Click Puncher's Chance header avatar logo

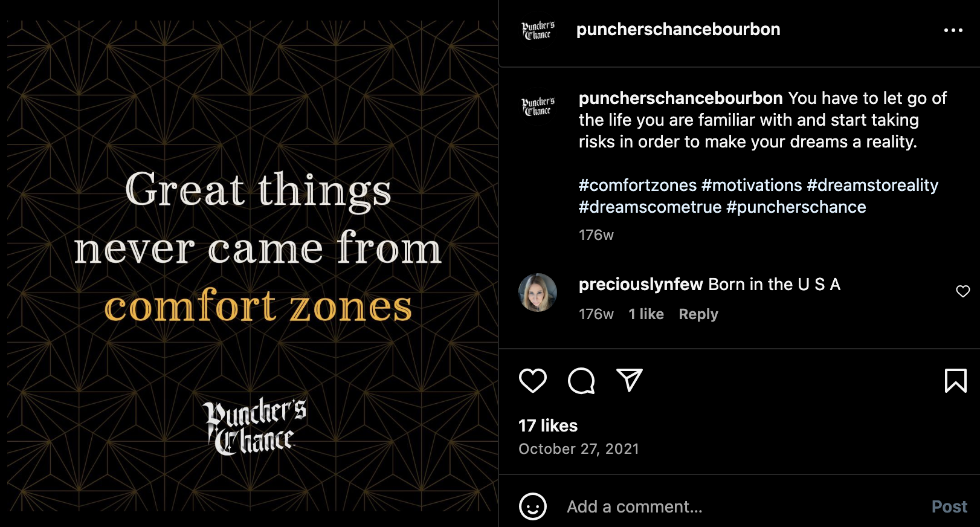tap(538, 30)
